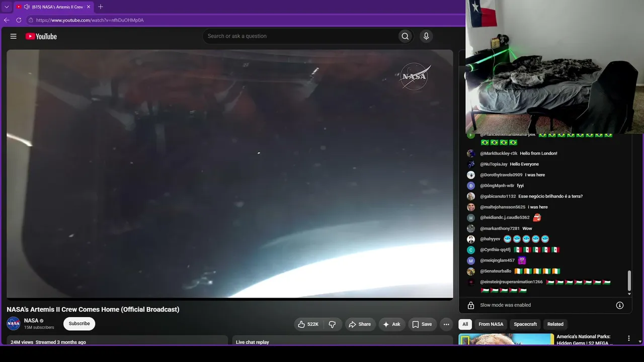The width and height of the screenshot is (644, 362).
Task: Open NASA channel name link
Action: click(x=31, y=321)
